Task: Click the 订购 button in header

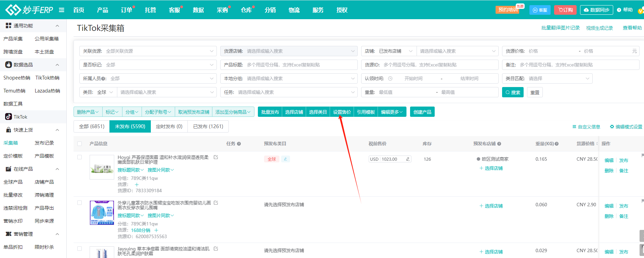Action: coord(566,10)
